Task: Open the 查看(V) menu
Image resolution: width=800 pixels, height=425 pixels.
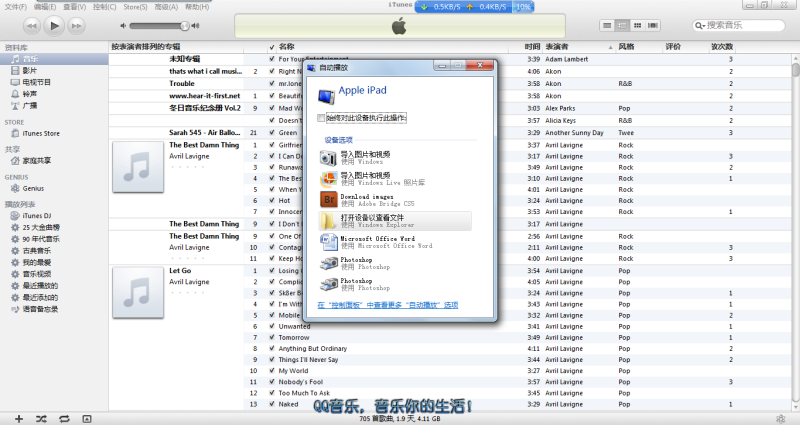Action: [74, 7]
